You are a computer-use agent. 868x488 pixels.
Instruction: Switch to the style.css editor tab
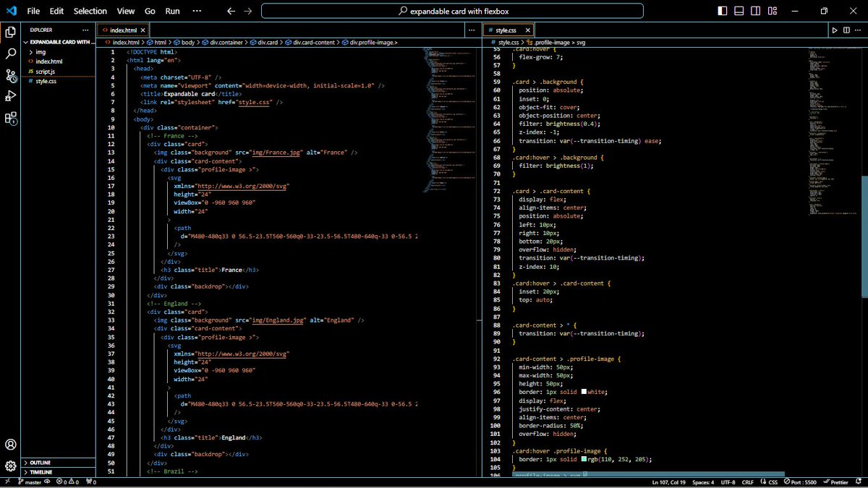(509, 30)
